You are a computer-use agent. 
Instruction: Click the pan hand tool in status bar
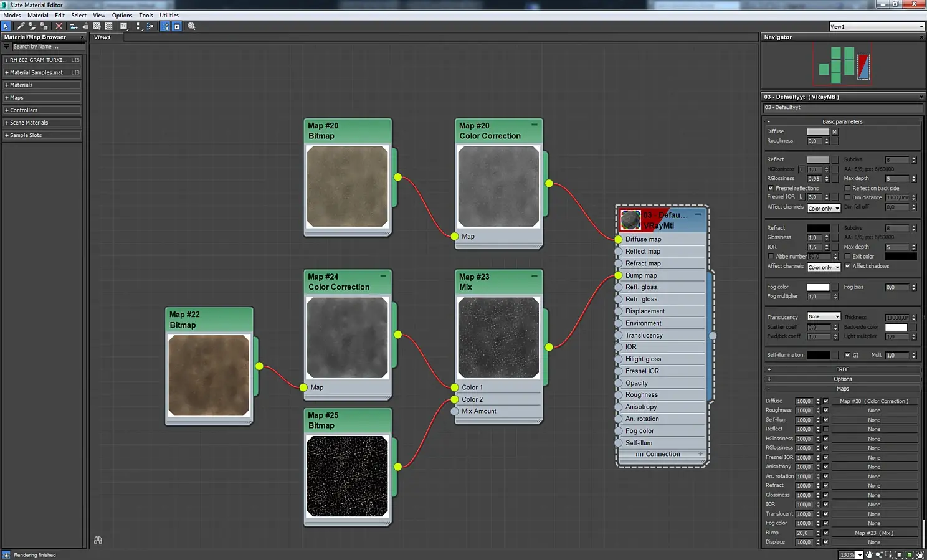tap(869, 554)
